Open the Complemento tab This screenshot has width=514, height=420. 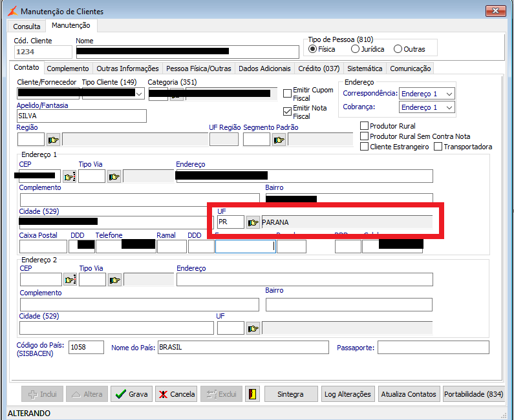68,68
